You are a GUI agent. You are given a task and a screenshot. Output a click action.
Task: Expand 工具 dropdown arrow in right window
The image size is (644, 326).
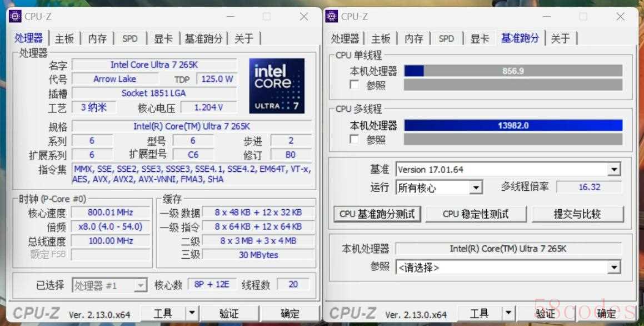coord(508,314)
